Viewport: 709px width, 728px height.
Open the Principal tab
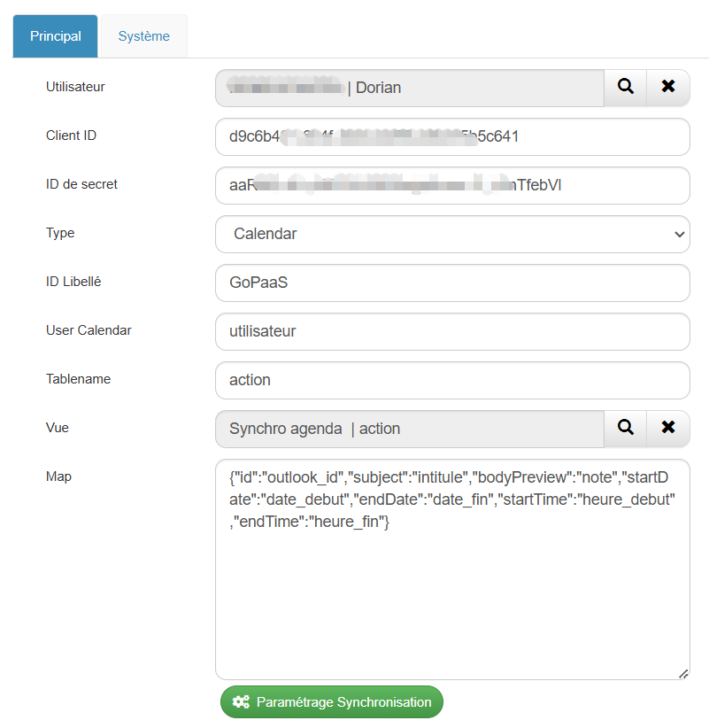(55, 36)
